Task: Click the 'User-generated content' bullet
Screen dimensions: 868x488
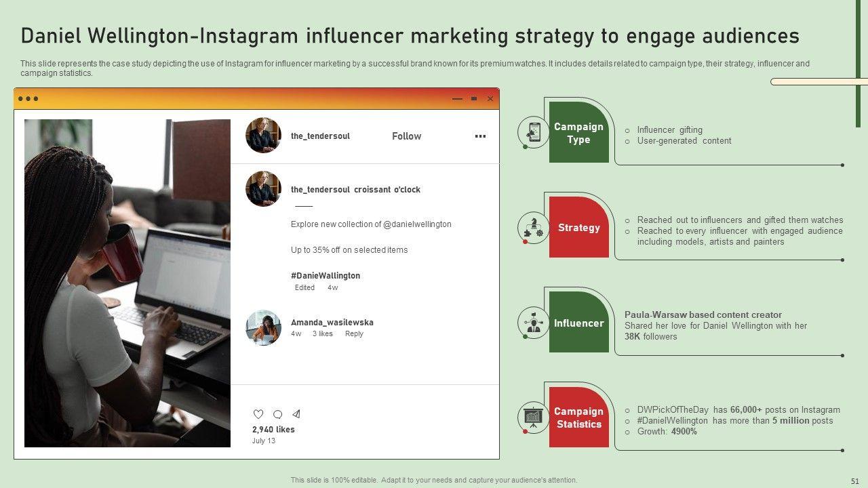Action: click(684, 141)
